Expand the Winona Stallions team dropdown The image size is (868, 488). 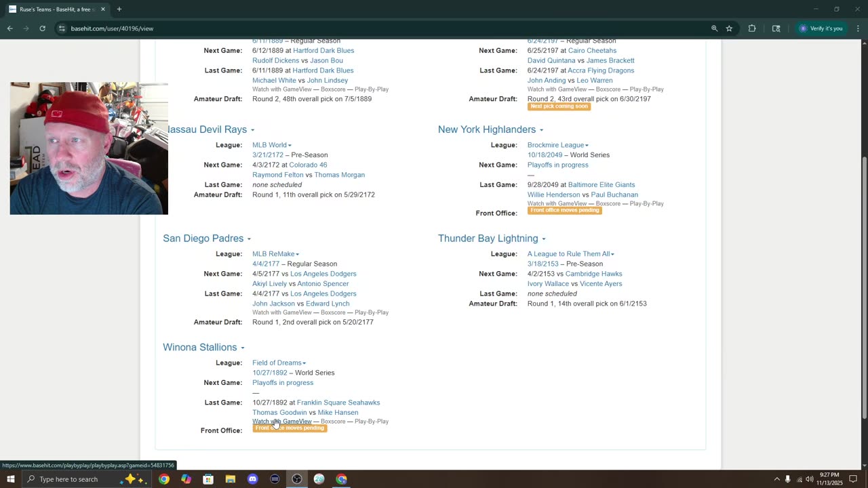tap(242, 348)
